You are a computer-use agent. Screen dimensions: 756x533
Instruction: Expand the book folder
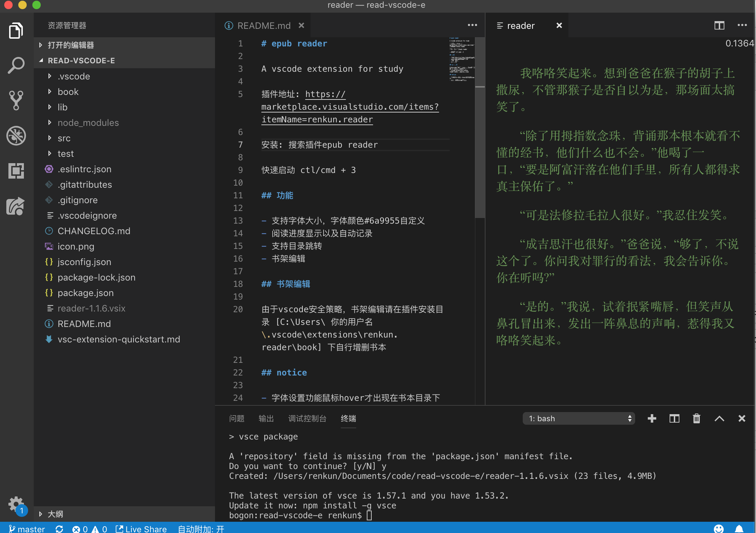tap(68, 92)
